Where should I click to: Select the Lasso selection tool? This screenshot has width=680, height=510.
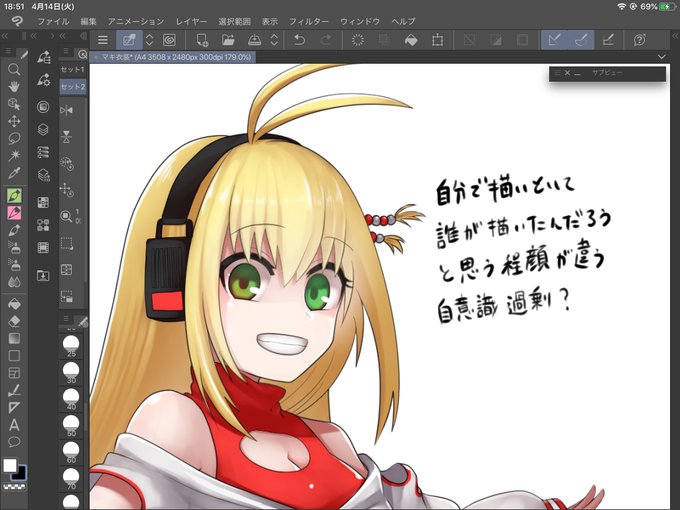(x=14, y=138)
